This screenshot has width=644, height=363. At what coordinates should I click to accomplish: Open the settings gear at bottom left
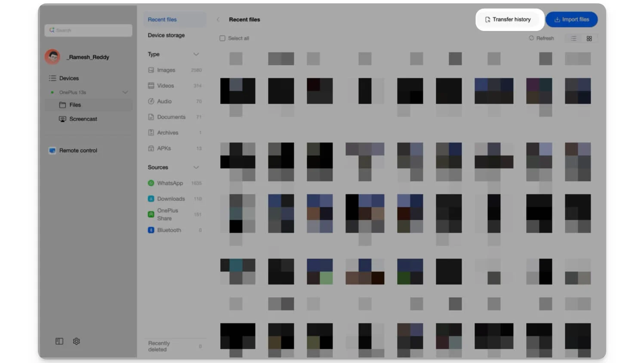coord(76,341)
